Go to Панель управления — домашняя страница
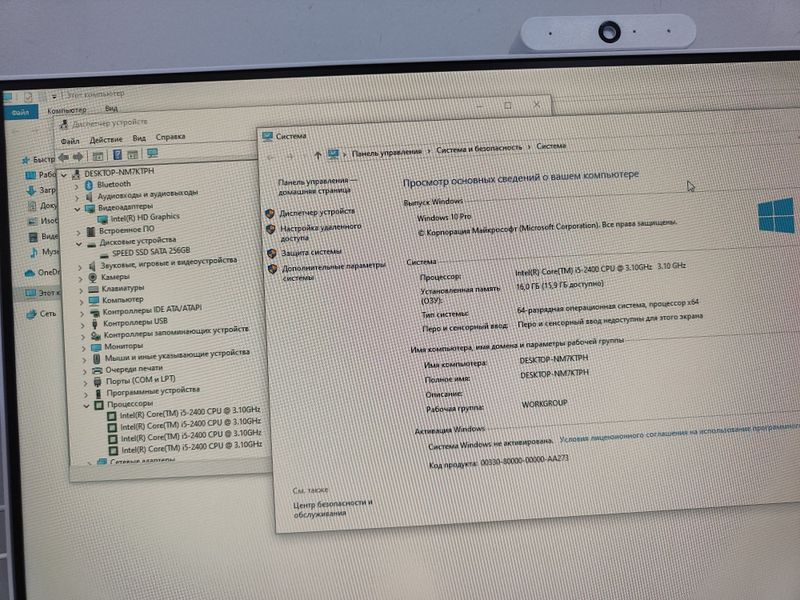 coord(316,186)
